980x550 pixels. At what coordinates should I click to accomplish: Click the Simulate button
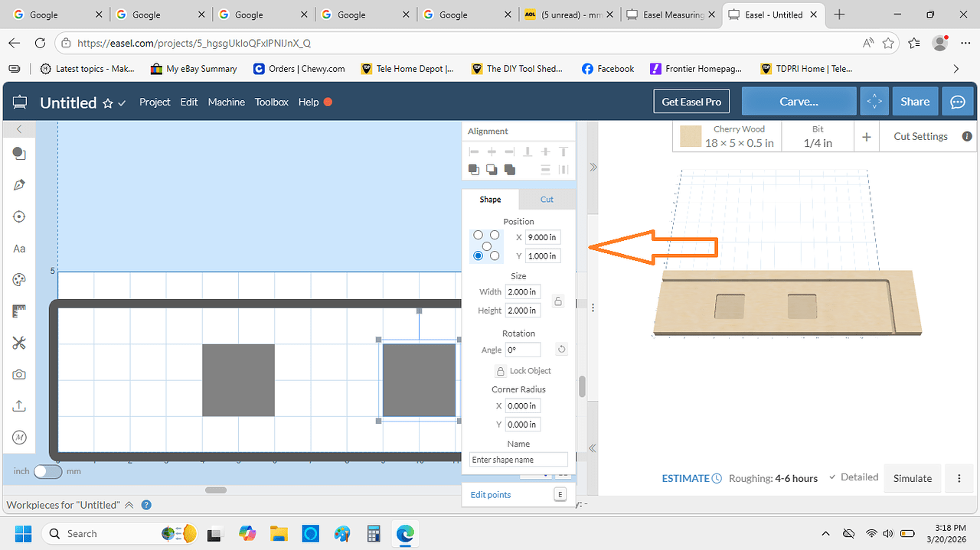click(x=913, y=478)
